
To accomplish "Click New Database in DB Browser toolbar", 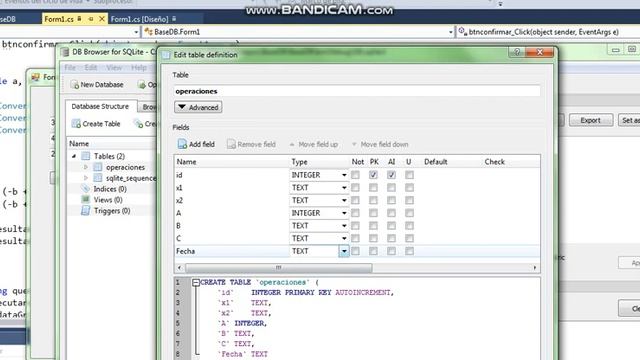I will 97,84.
